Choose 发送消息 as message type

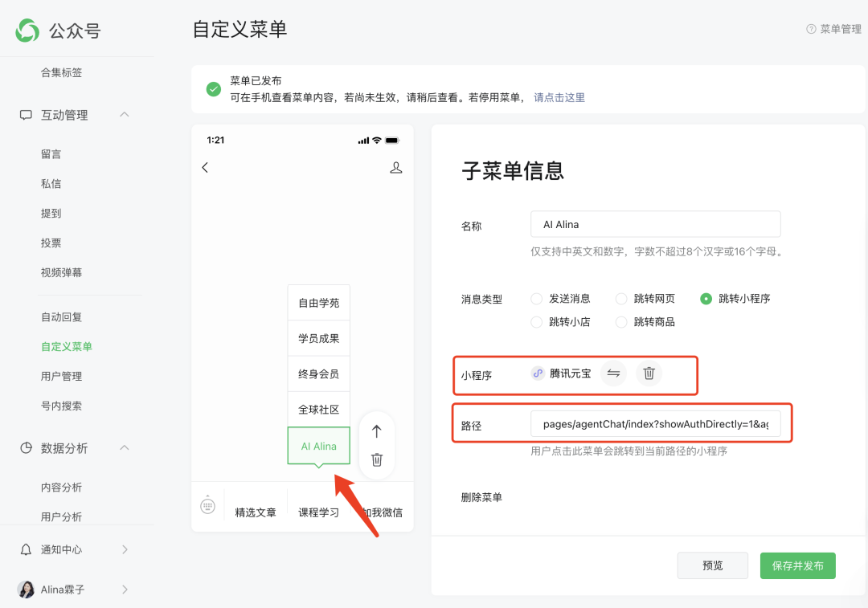point(536,298)
